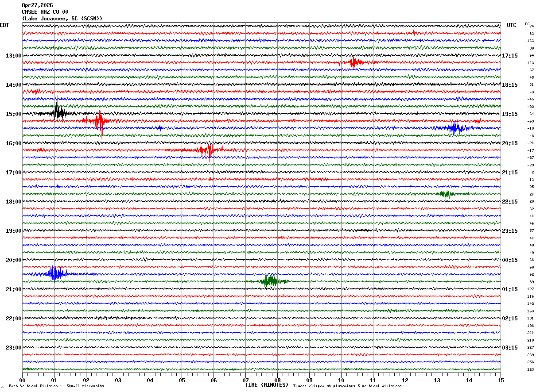The width and height of the screenshot is (536, 392).
Task: Click the '20:15' UTC time label
Action: click(510, 143)
